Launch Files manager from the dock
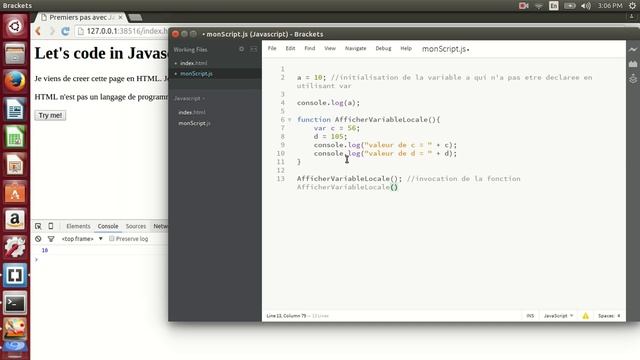 (15, 54)
